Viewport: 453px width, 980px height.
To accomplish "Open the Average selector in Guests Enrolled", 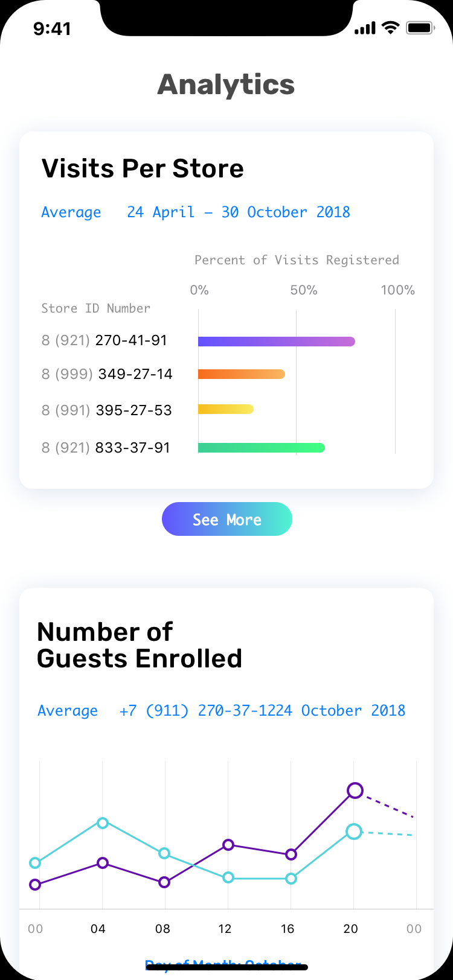I will click(x=68, y=711).
